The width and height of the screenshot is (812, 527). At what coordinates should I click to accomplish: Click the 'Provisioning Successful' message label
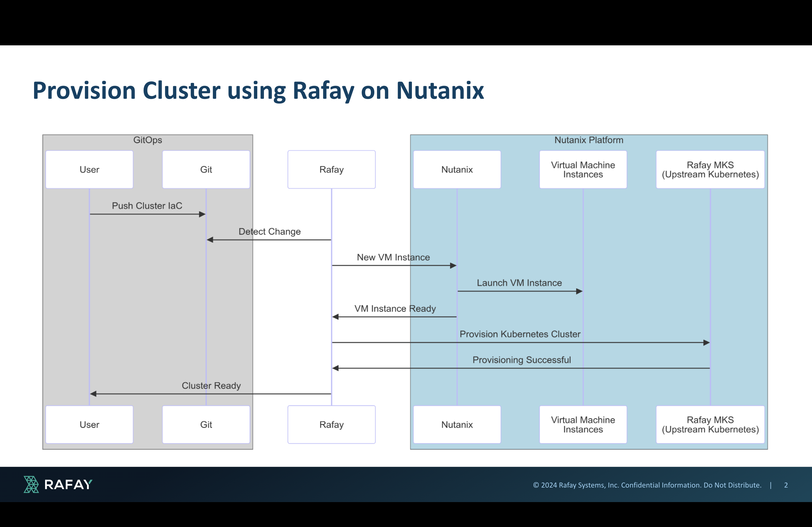[x=522, y=360]
